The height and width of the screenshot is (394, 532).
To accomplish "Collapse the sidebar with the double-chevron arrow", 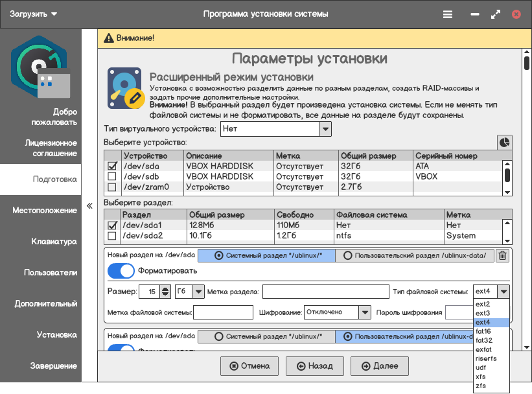I will click(90, 206).
